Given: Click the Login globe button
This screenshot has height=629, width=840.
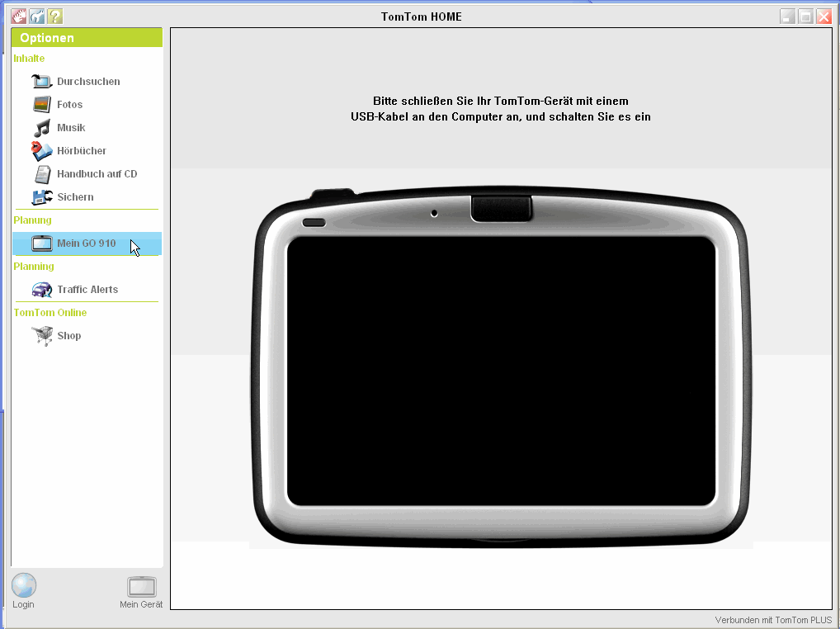Looking at the screenshot, I should [x=24, y=591].
